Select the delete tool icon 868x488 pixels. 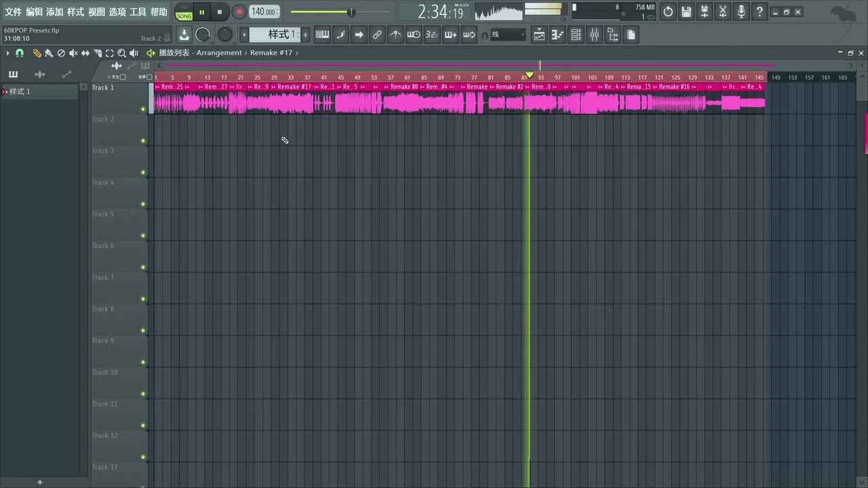click(x=61, y=53)
